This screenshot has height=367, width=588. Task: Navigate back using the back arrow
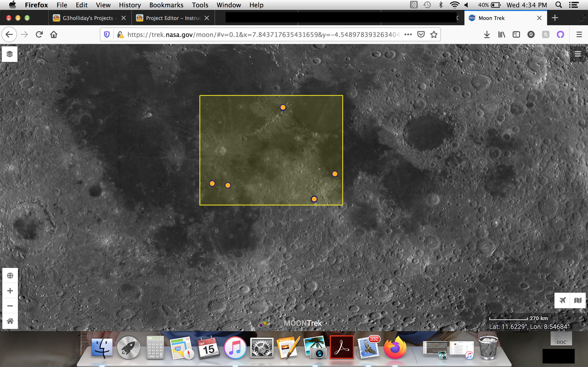tap(9, 34)
